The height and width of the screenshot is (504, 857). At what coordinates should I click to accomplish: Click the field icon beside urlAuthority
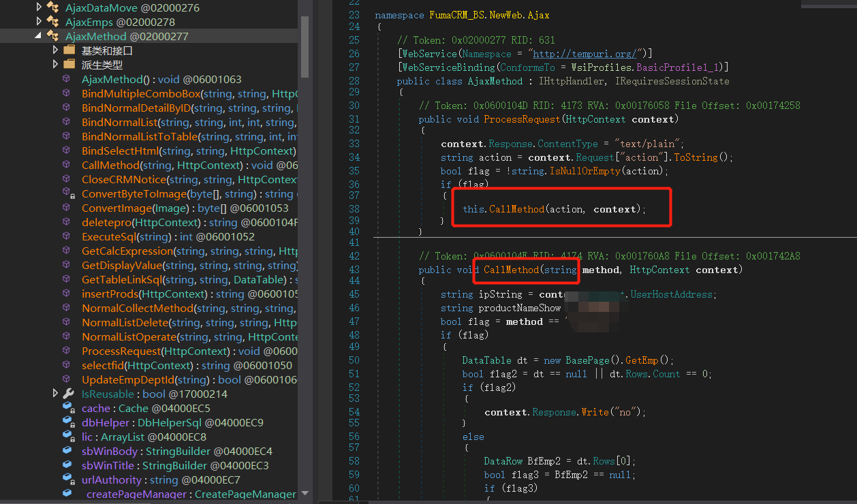[67, 479]
